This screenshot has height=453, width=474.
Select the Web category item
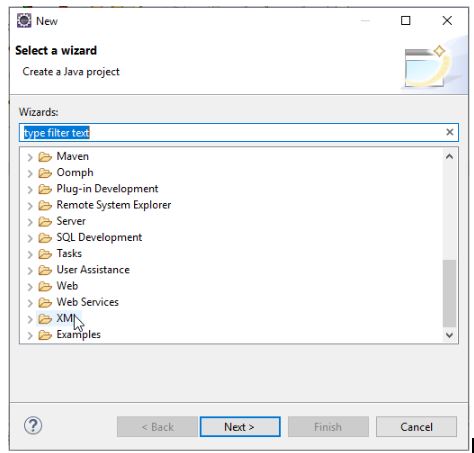pos(67,286)
